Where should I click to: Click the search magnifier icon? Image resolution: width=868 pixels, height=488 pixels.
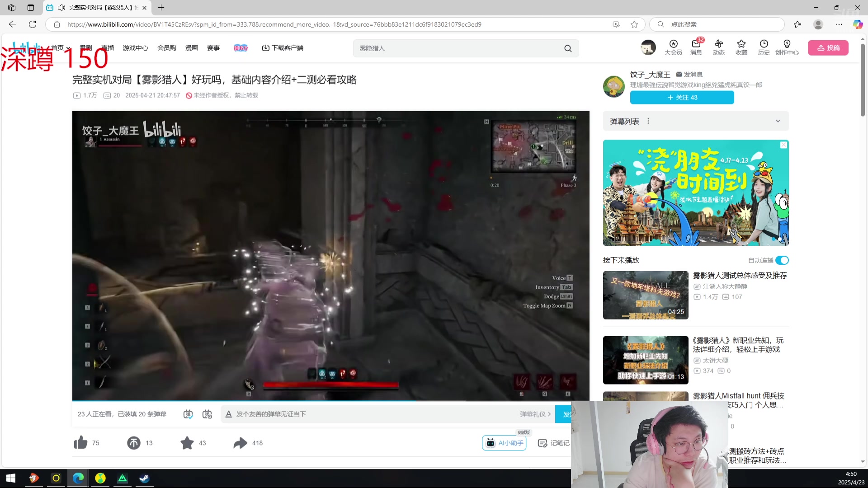pyautogui.click(x=568, y=48)
